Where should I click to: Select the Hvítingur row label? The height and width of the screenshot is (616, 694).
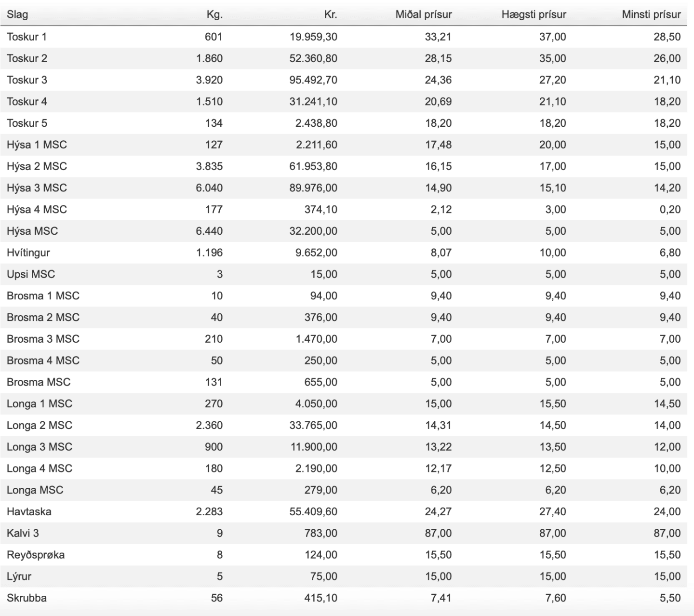pyautogui.click(x=28, y=253)
